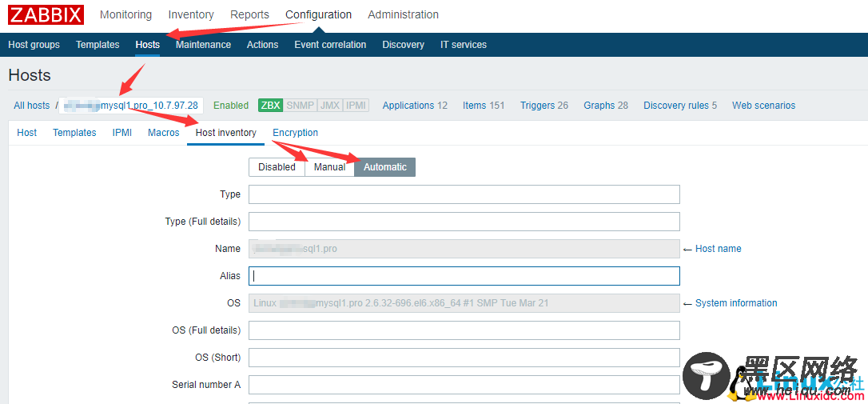Click the Type (Full details) field

pyautogui.click(x=464, y=222)
